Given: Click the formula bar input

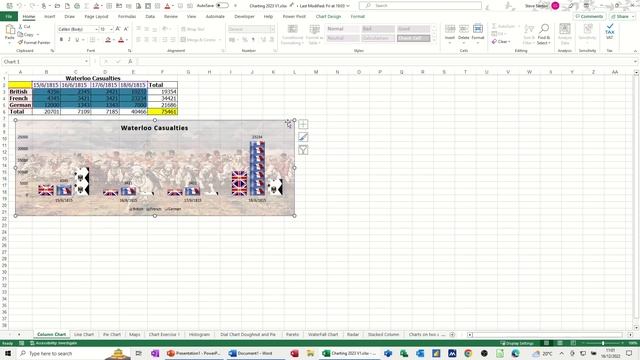Looking at the screenshot, I should [386, 62].
